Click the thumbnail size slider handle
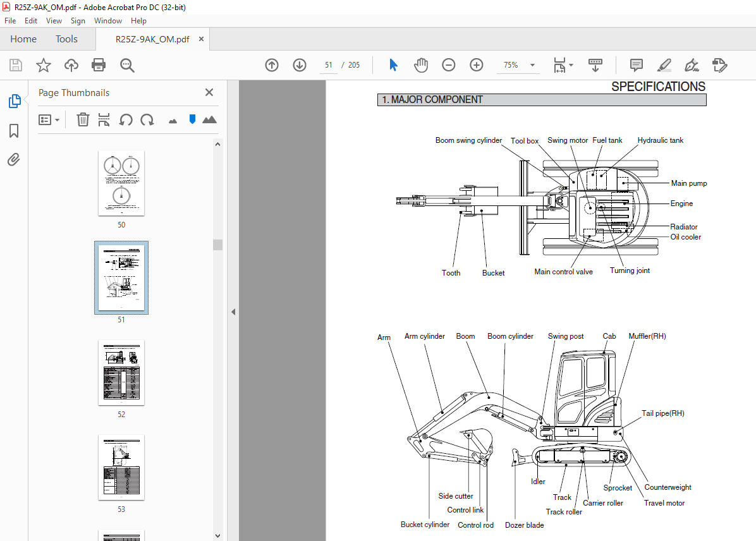 point(192,119)
